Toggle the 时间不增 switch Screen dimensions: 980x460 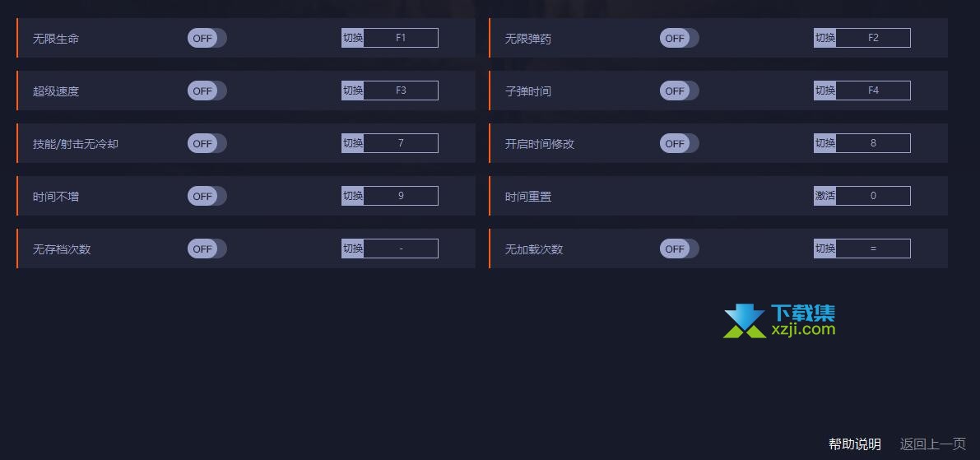(207, 196)
